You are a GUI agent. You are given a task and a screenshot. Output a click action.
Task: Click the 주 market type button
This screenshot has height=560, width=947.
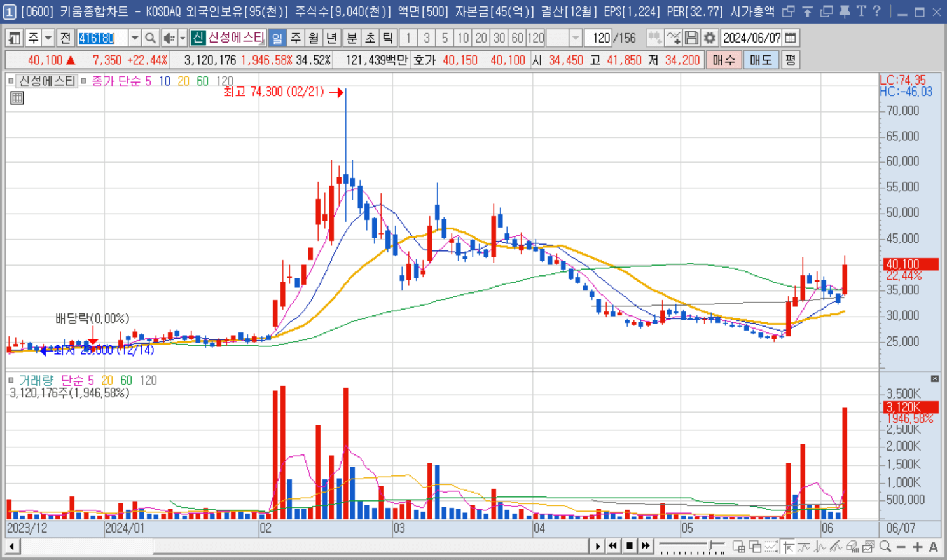click(x=33, y=38)
